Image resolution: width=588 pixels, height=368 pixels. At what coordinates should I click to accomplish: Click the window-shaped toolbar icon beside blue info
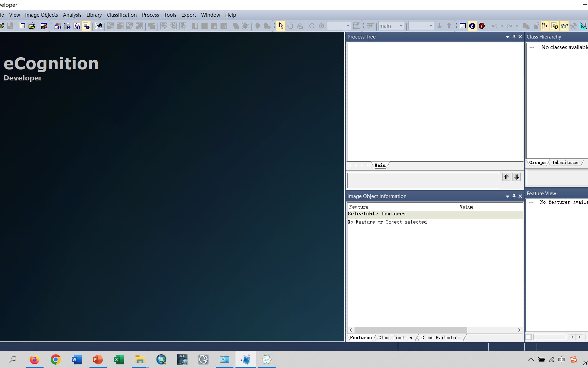[x=462, y=26]
